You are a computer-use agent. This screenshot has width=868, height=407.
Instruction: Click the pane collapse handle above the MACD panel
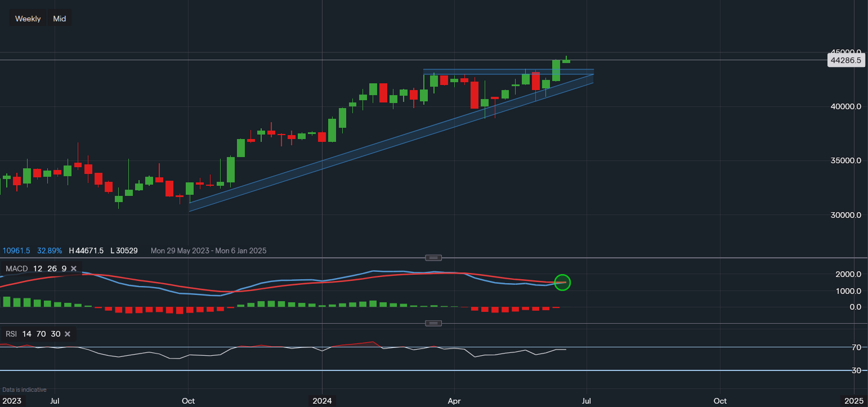(433, 257)
